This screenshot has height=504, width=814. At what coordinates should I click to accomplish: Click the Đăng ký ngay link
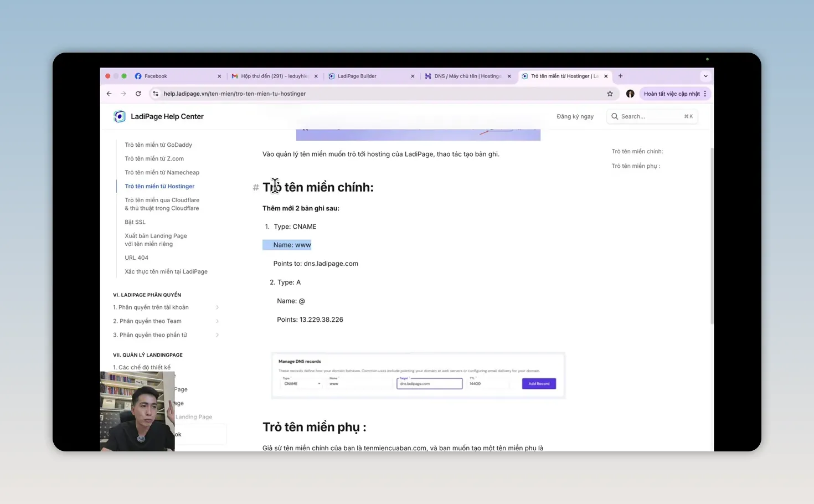point(575,116)
